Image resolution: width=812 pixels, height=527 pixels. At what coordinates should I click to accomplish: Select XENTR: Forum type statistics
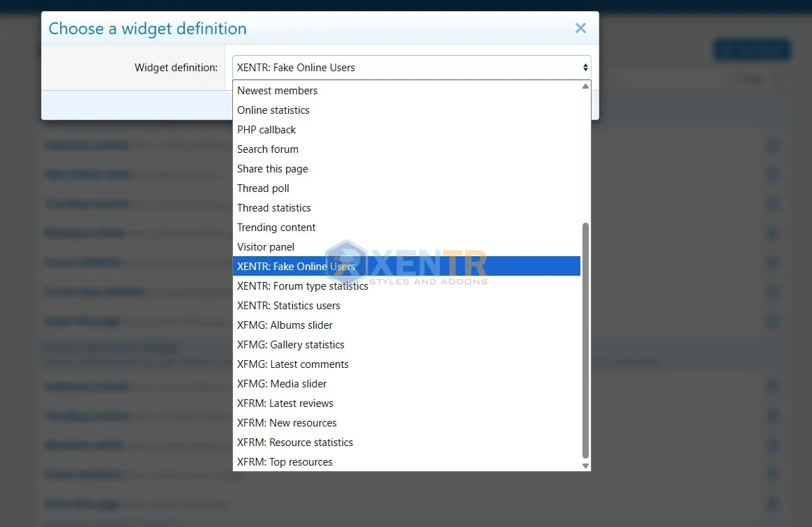point(303,285)
